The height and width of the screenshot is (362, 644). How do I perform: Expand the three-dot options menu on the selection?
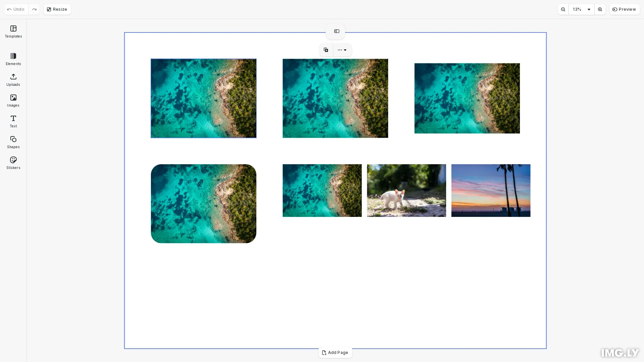[x=341, y=50]
